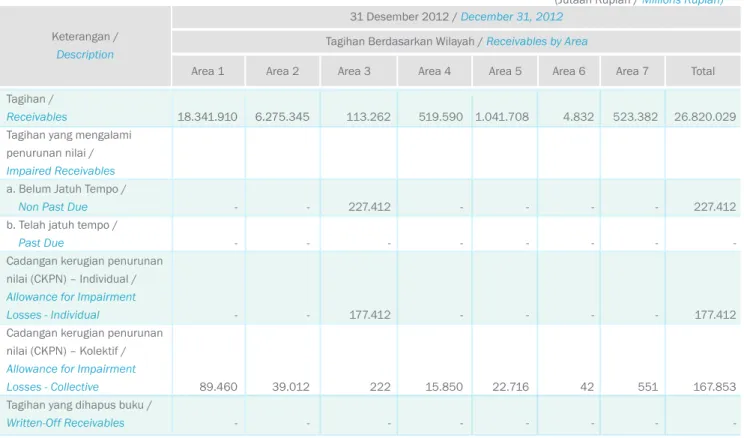Select the 'Area 6' column header
Image resolution: width=744 pixels, height=438 pixels.
coord(568,71)
